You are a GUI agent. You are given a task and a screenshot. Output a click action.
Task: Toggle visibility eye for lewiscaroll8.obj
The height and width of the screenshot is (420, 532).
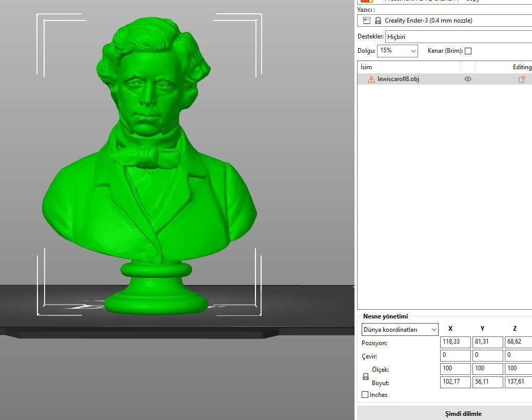pos(467,79)
